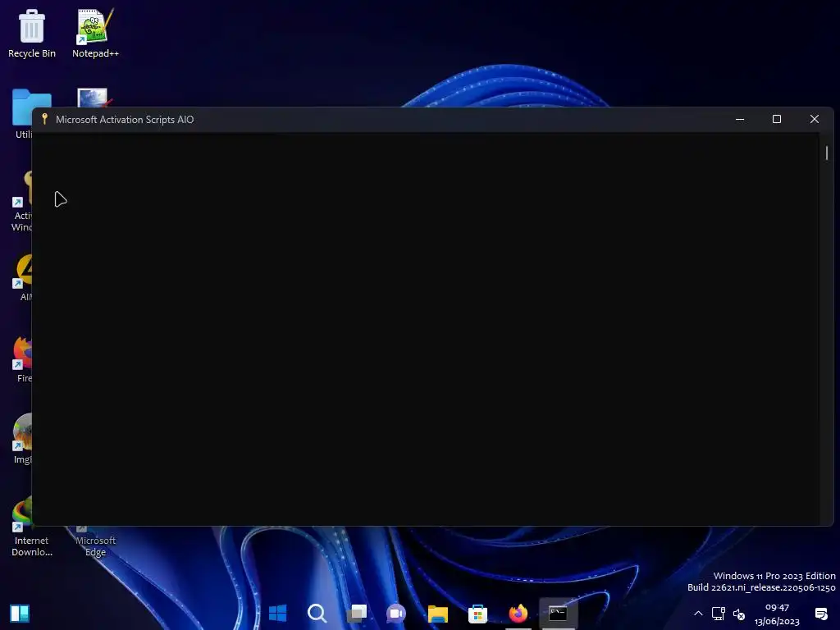Select the console window taskbar icon
This screenshot has width=840, height=630.
pyautogui.click(x=558, y=613)
